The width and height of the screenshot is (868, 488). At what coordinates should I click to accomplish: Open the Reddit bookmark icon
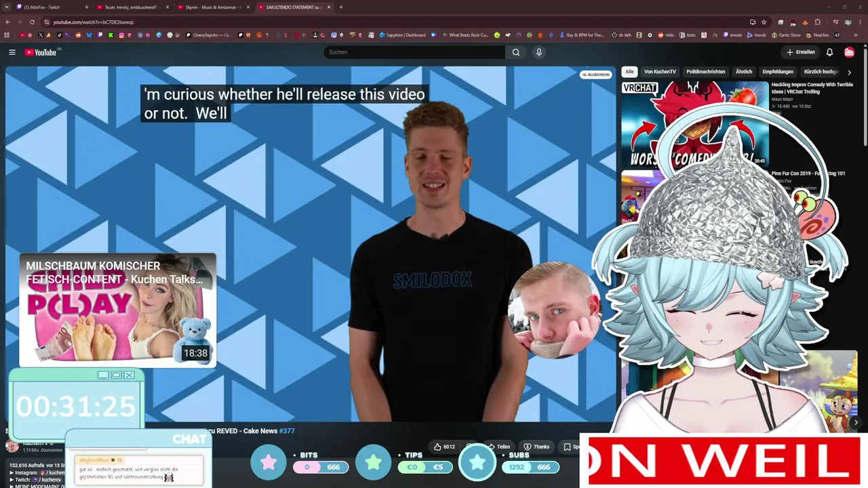click(79, 35)
